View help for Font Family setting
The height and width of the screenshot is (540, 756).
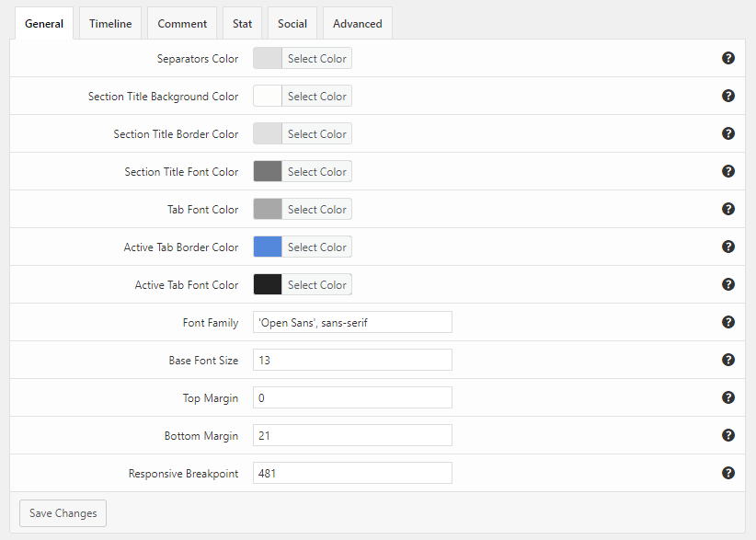click(728, 322)
